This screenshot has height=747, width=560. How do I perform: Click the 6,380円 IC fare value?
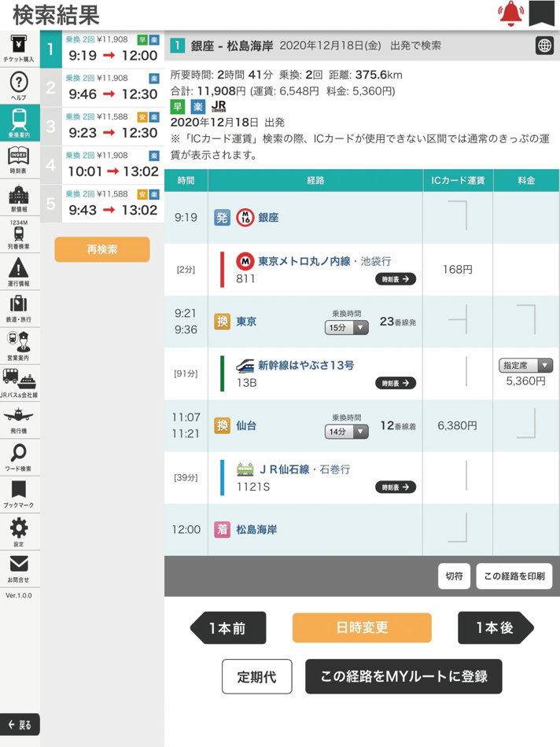(458, 425)
